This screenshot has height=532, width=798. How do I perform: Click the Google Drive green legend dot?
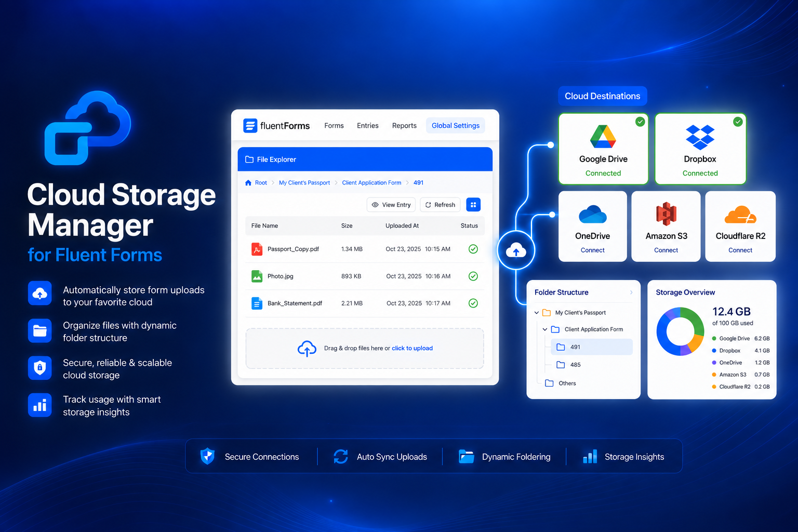tap(714, 339)
